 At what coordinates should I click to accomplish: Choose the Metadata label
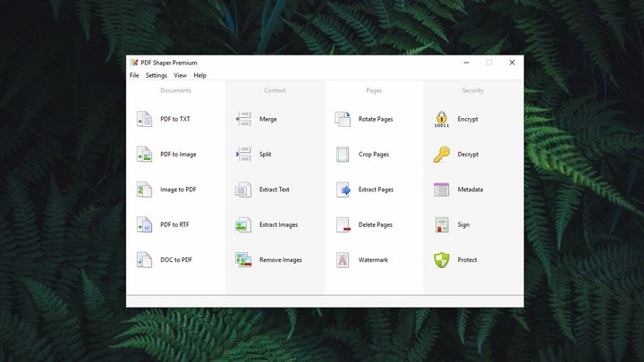(x=470, y=189)
